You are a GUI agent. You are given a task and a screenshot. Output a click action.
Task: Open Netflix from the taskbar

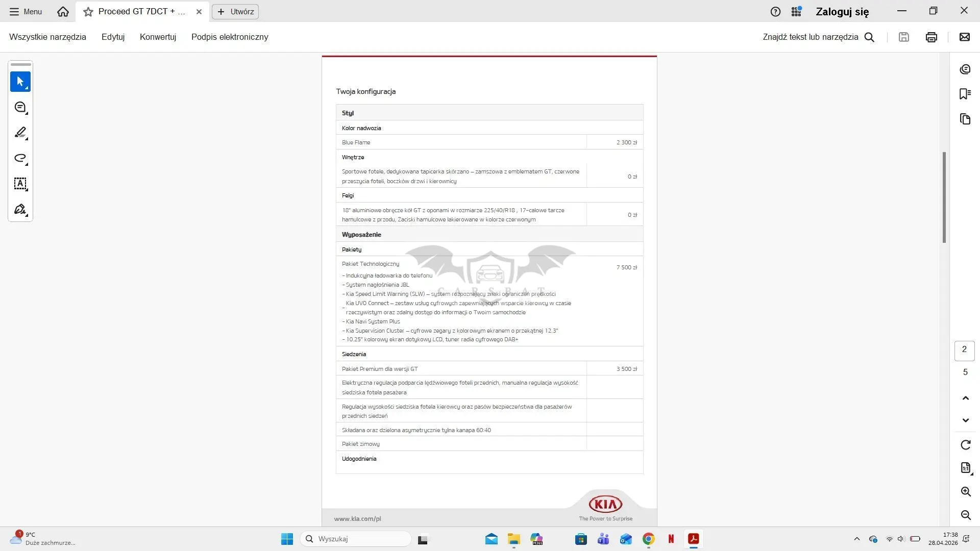point(671,539)
